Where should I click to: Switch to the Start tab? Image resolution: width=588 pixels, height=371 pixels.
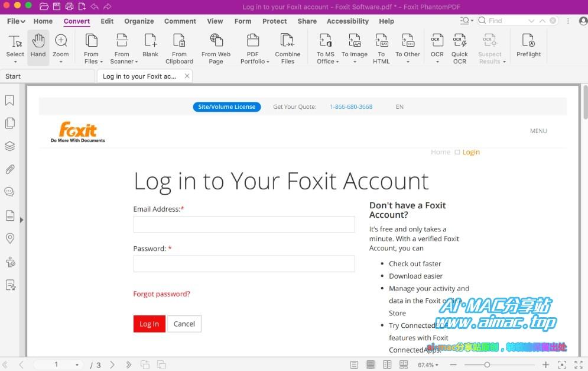(47, 76)
